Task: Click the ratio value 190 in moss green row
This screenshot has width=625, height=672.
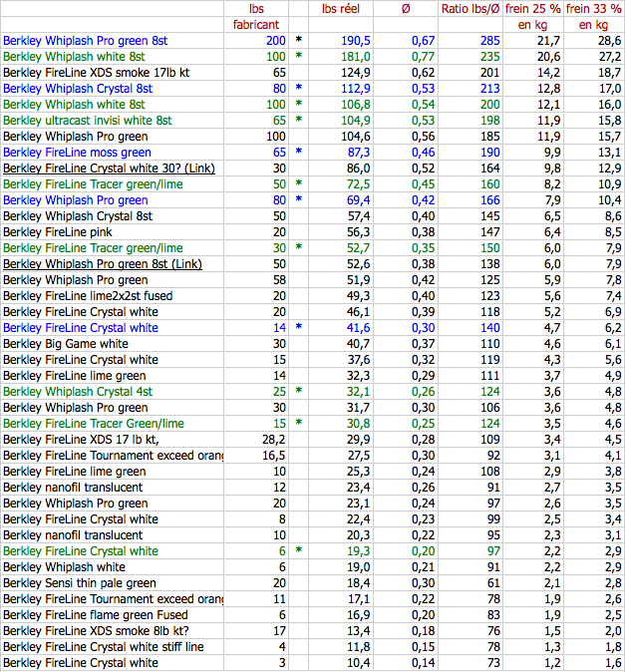Action: tap(490, 153)
